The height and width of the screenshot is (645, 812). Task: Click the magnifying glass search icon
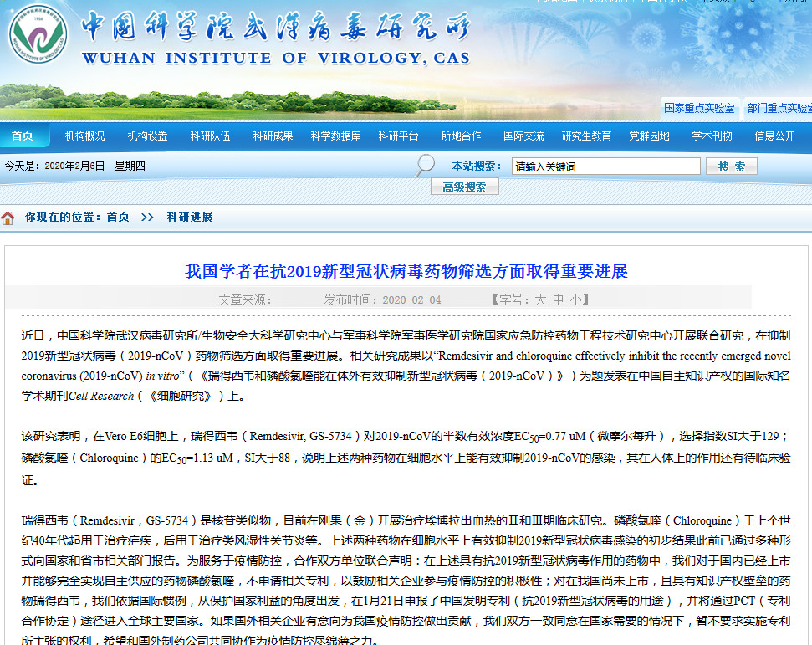(x=425, y=166)
